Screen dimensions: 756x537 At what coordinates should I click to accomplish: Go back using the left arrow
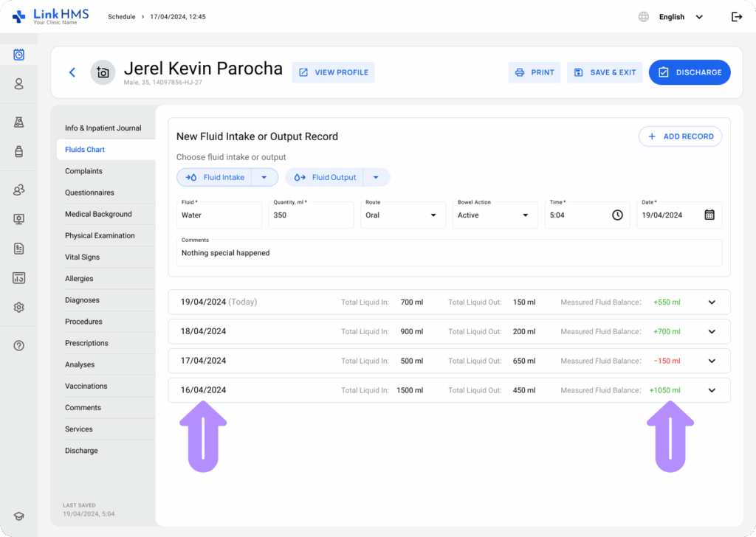pyautogui.click(x=72, y=72)
